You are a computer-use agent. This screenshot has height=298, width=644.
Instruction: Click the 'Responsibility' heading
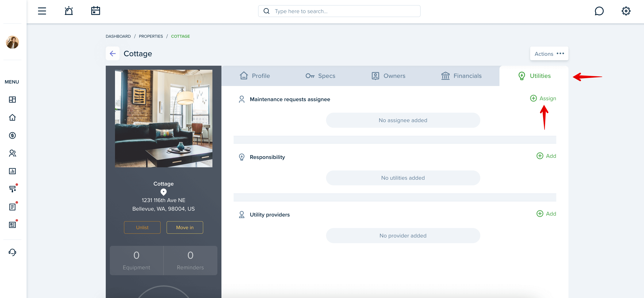(x=267, y=157)
